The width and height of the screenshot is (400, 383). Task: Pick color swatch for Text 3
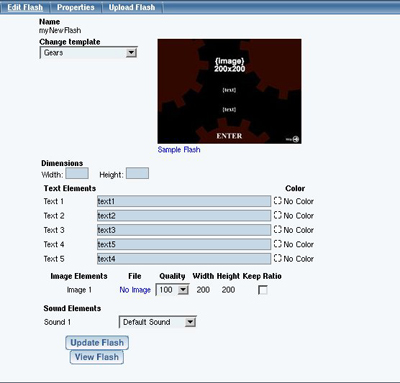pos(278,230)
